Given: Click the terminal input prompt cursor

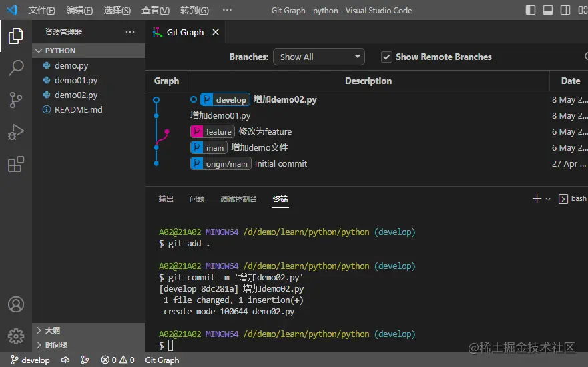Looking at the screenshot, I should point(171,345).
